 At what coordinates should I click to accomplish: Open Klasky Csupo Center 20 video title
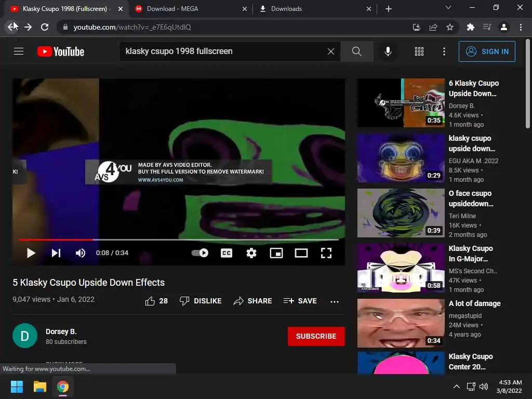point(471,362)
